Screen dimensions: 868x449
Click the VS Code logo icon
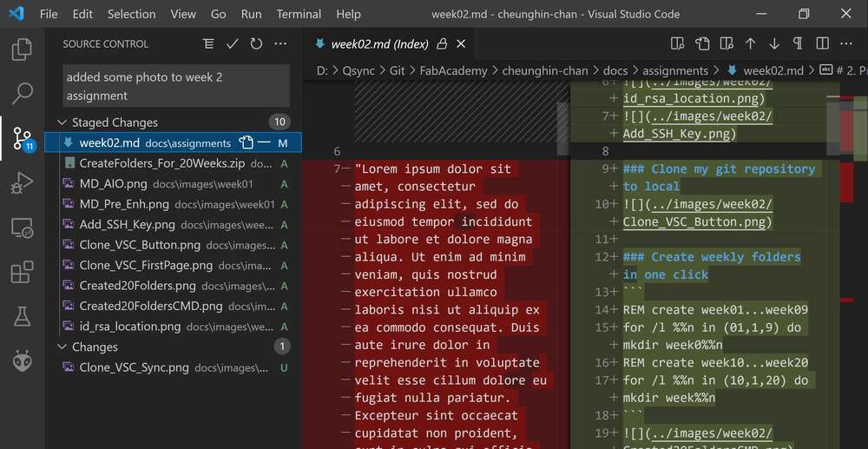pos(16,14)
